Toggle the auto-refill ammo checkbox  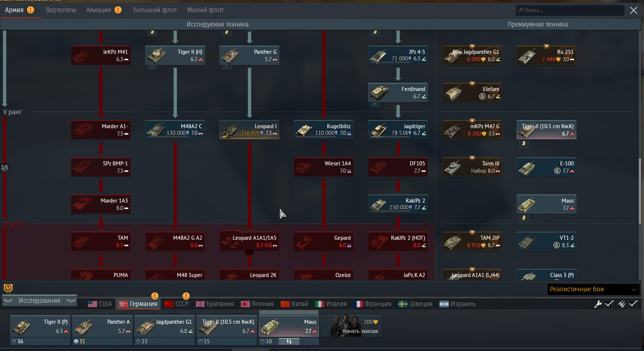click(x=633, y=304)
